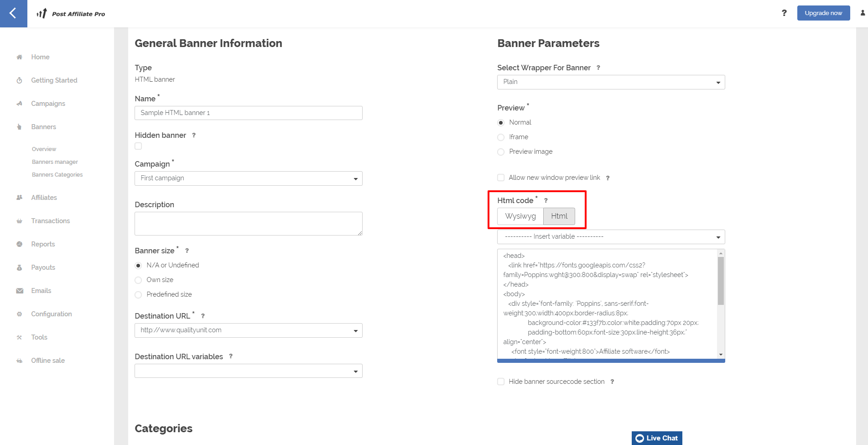Open Banners manager in sidebar
The height and width of the screenshot is (445, 868).
[x=55, y=162]
